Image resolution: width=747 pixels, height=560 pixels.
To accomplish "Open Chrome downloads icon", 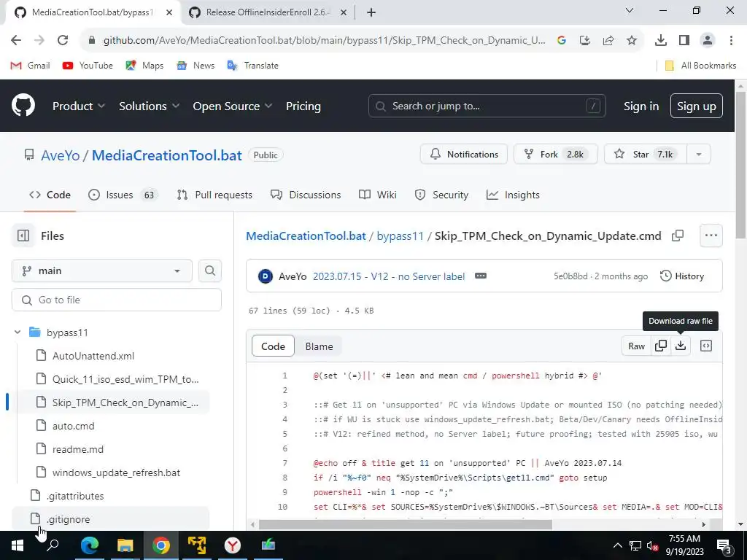I will [661, 41].
